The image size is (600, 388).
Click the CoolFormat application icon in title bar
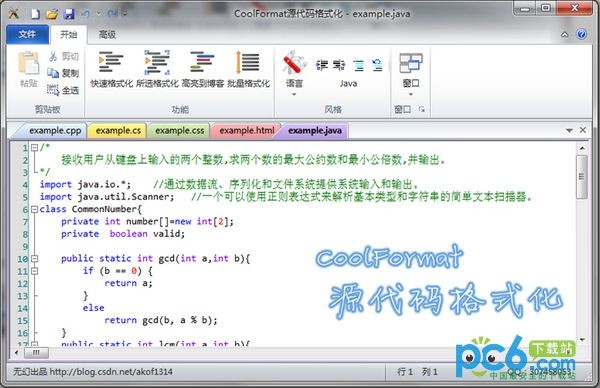14,14
